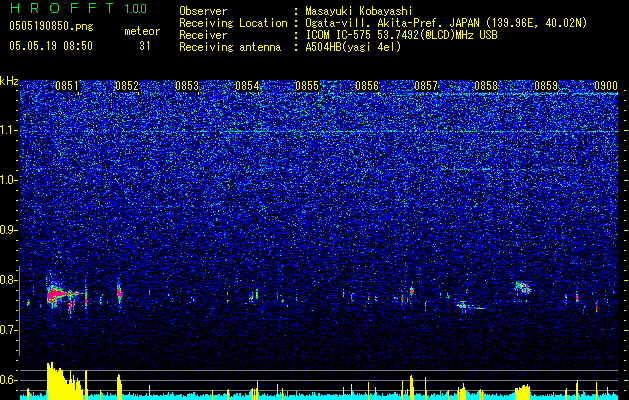Click the large magenta meteor echo near 0851
629x400 pixels.
56,296
